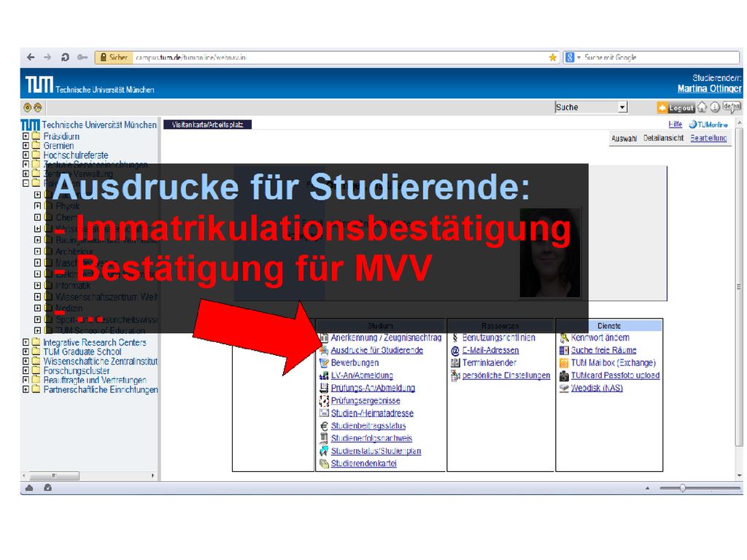Viewport: 747px width, 560px height.
Task: Click the paragraph icon for Benutzungsrichtlinien
Action: point(455,338)
